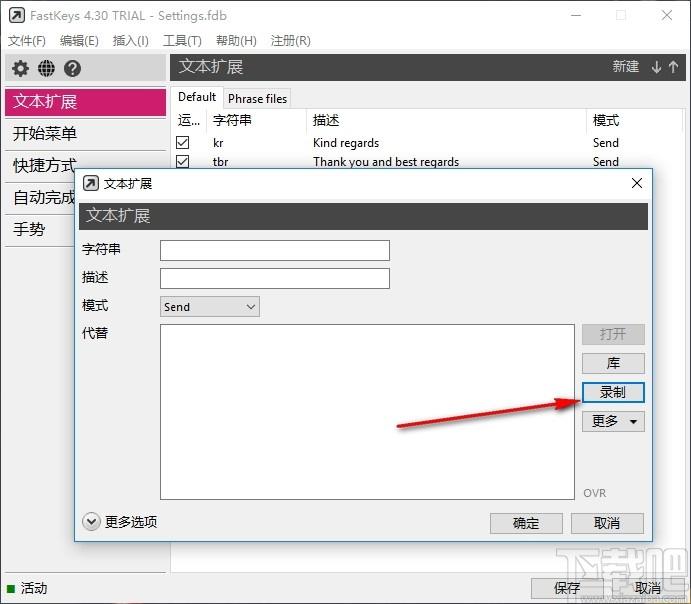The width and height of the screenshot is (691, 604).
Task: Switch to the Phrase files tab
Action: [x=257, y=99]
